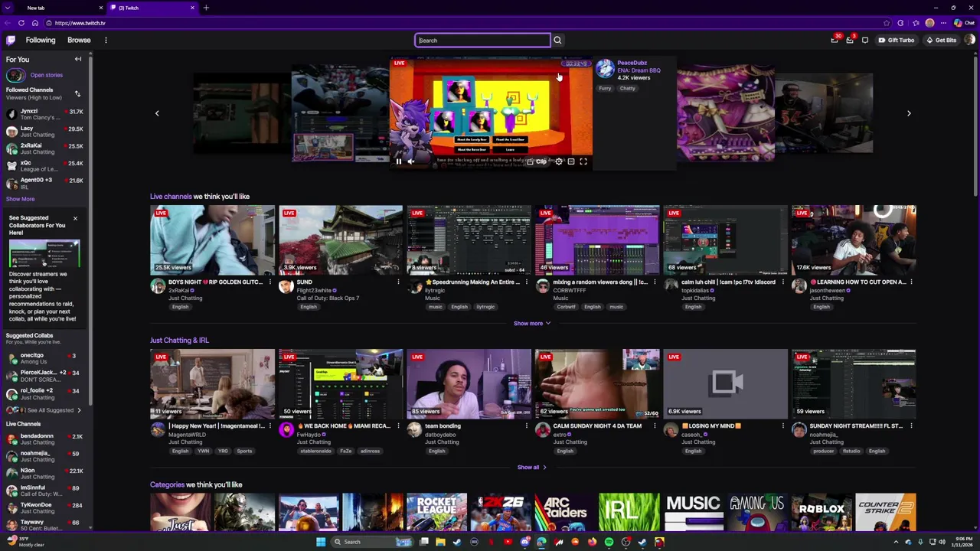Open the whispers chat bubble icon
Screen dimensions: 980x551
coord(865,40)
